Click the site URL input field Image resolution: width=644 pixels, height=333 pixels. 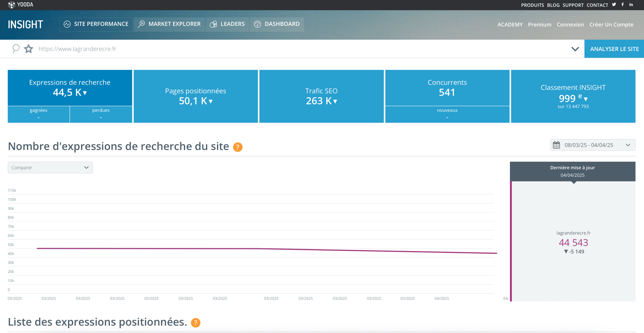302,49
